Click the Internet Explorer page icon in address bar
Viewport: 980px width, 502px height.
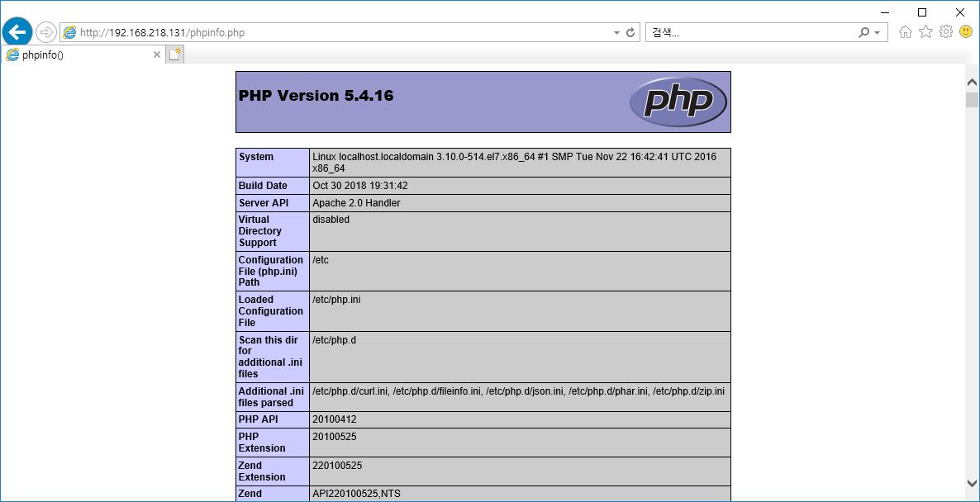69,32
